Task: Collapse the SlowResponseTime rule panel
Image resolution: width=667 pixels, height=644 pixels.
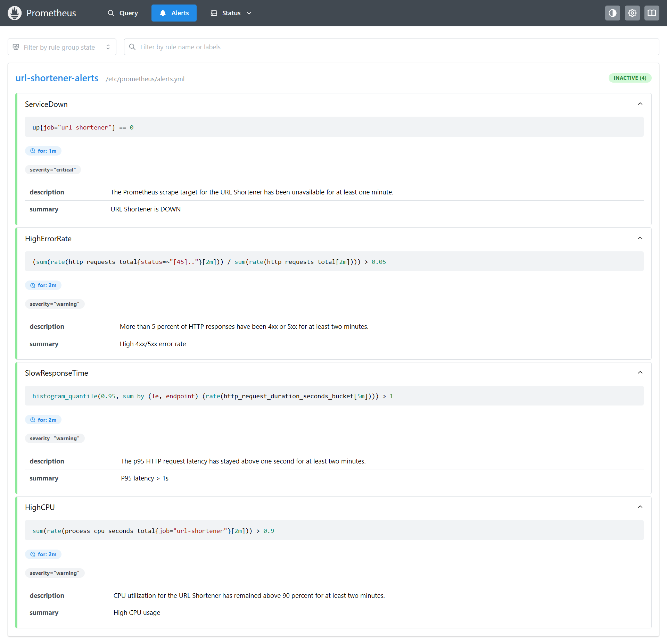Action: [640, 373]
